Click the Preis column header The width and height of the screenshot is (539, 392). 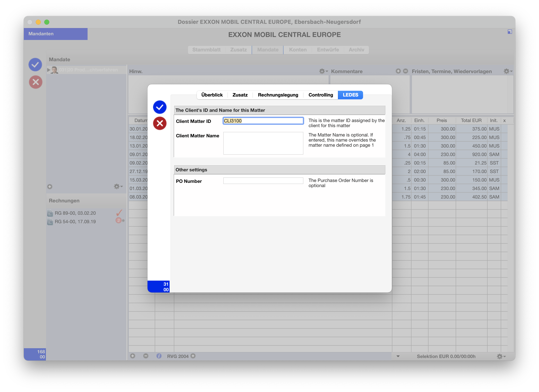(442, 121)
